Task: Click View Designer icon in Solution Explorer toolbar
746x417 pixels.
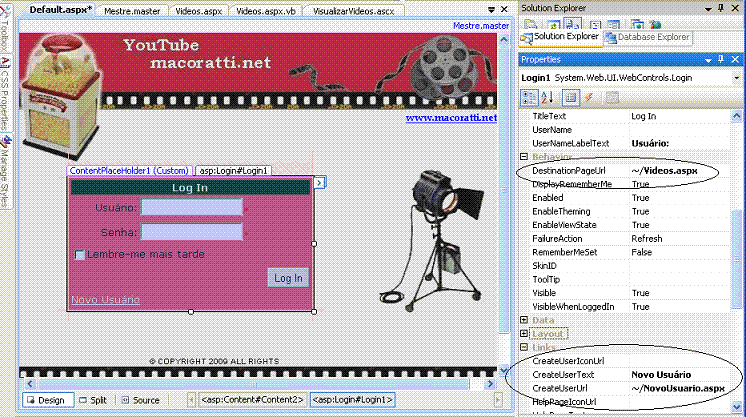Action: pyautogui.click(x=614, y=24)
